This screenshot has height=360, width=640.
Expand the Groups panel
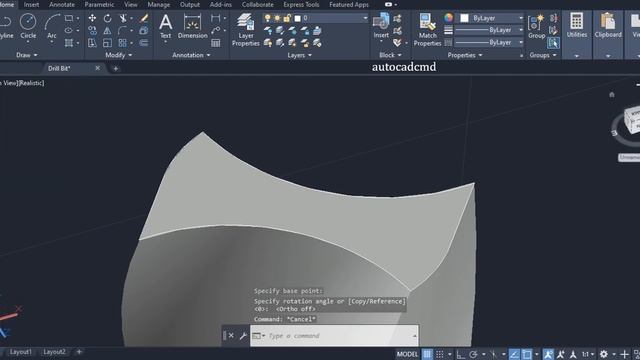coord(543,55)
